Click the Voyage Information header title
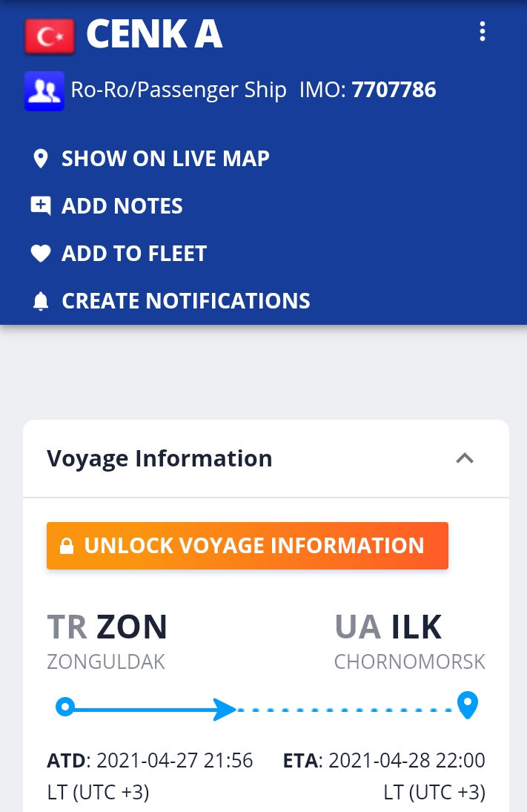The width and height of the screenshot is (527, 812). [159, 459]
